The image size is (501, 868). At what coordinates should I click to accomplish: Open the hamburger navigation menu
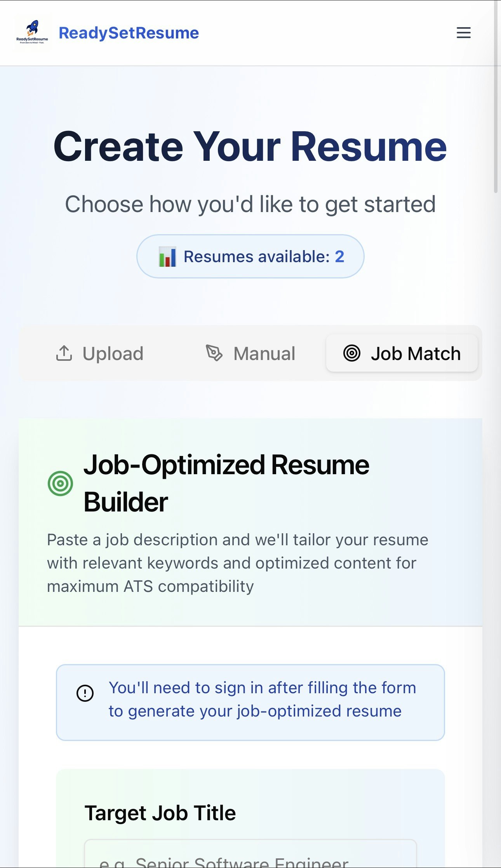(463, 33)
